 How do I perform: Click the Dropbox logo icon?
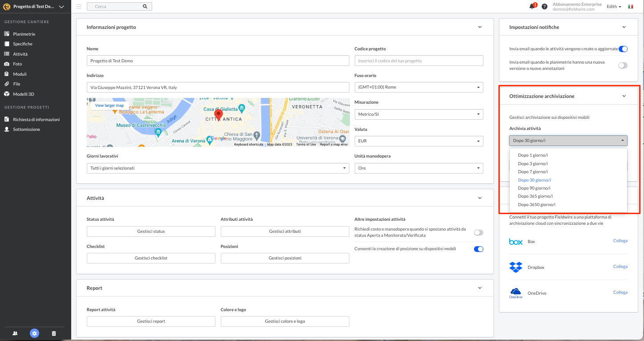point(516,267)
